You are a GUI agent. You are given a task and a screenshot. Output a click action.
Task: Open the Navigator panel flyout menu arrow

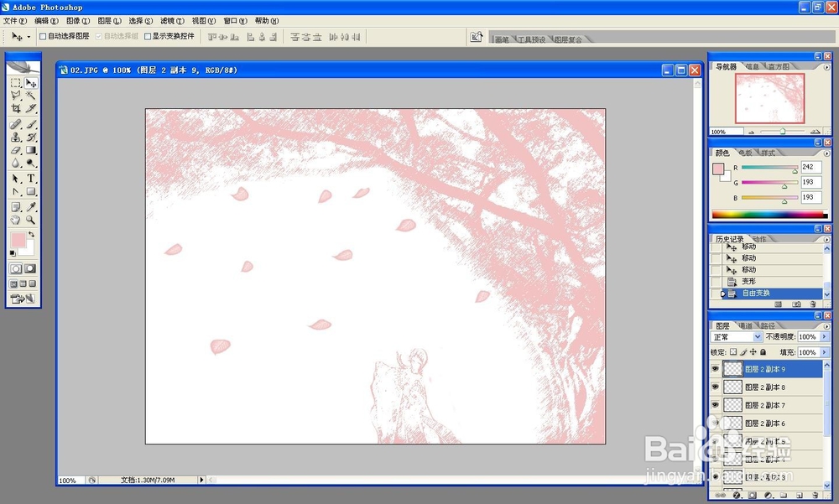click(827, 67)
